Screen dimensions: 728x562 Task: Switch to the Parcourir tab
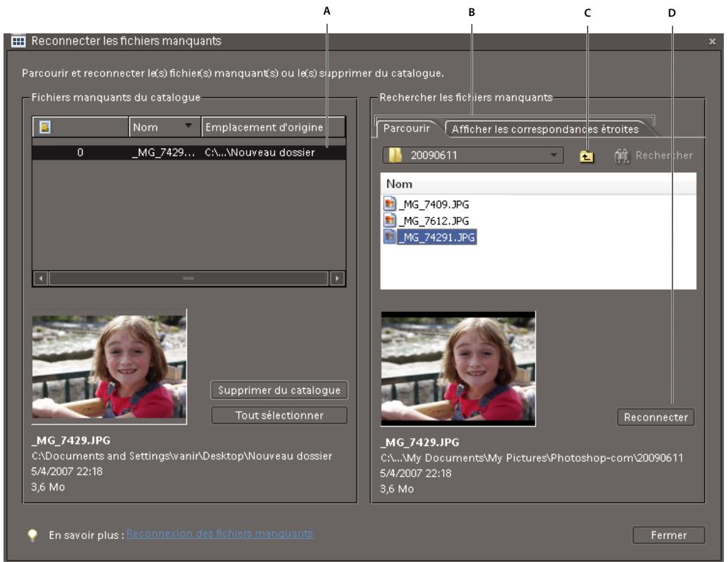point(406,129)
